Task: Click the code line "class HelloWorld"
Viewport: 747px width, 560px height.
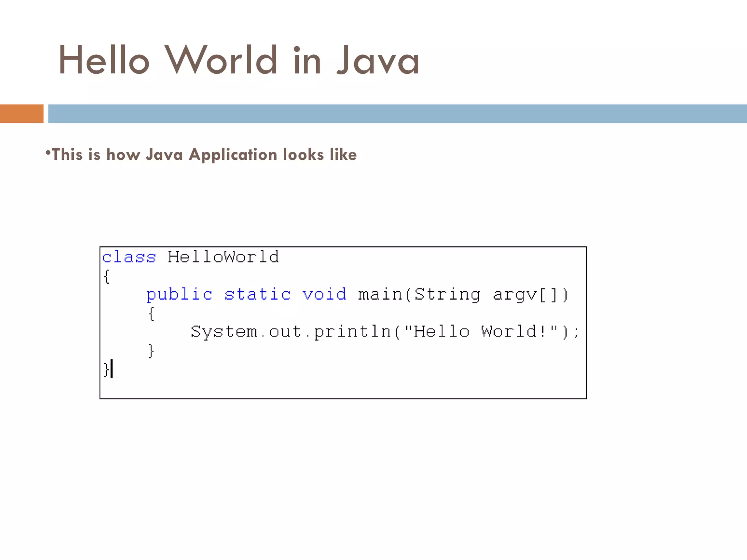Action: 190,257
